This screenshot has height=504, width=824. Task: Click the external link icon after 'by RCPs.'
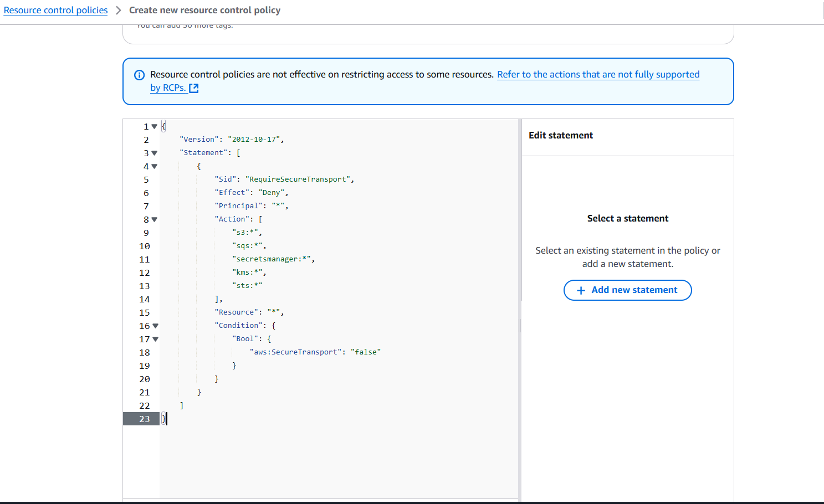tap(193, 88)
